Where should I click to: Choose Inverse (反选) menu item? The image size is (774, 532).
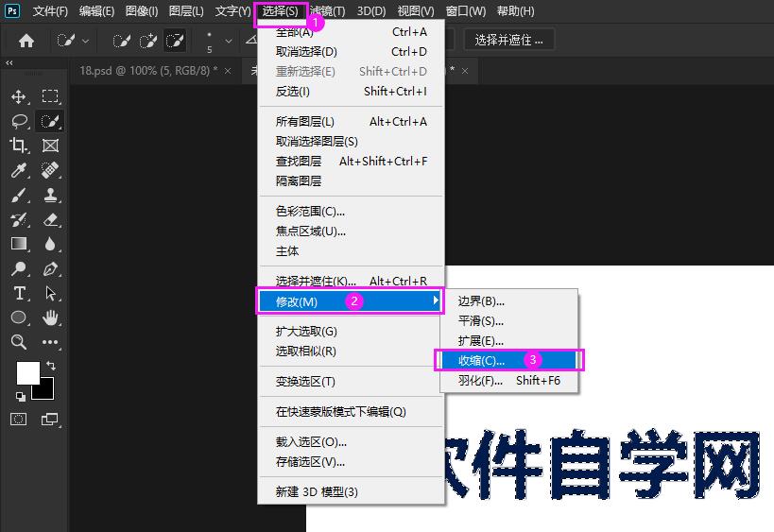[351, 92]
